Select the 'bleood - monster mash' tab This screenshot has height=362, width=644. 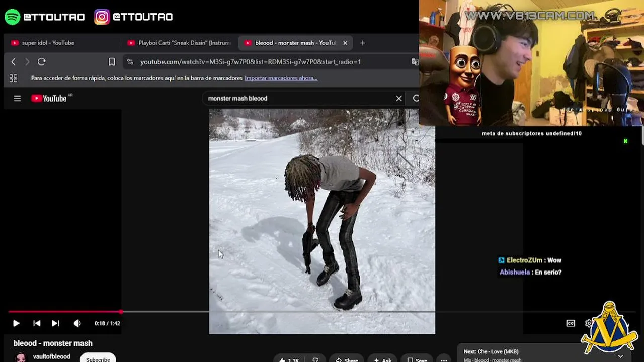click(295, 43)
